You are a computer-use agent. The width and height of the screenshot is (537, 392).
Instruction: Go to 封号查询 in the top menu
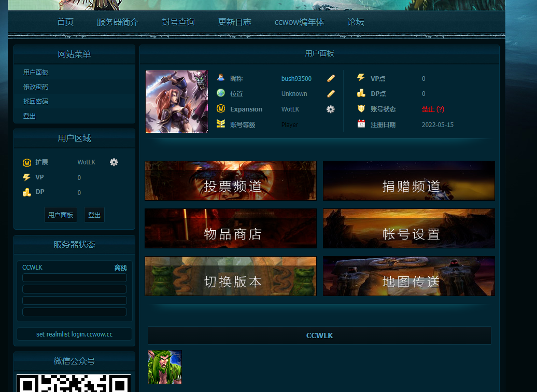click(x=178, y=22)
